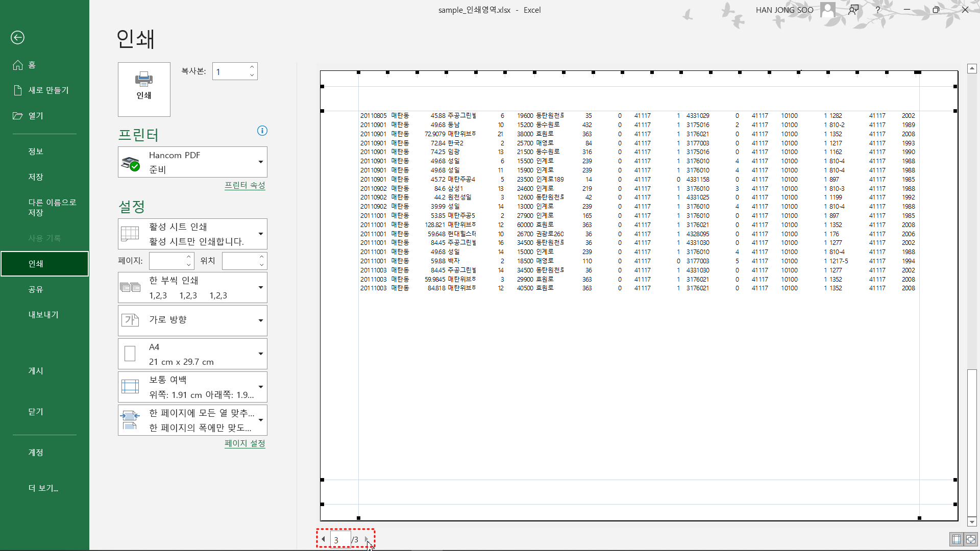Click the current page number field
The height and width of the screenshot is (551, 980).
pos(340,539)
